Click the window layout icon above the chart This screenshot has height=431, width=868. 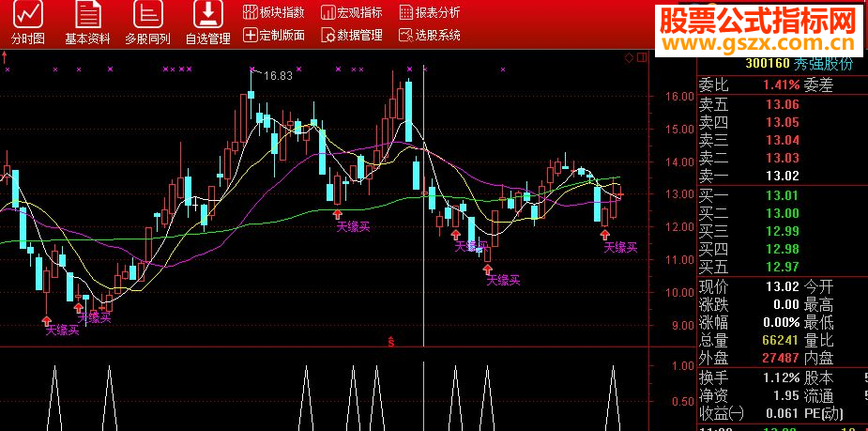click(642, 57)
